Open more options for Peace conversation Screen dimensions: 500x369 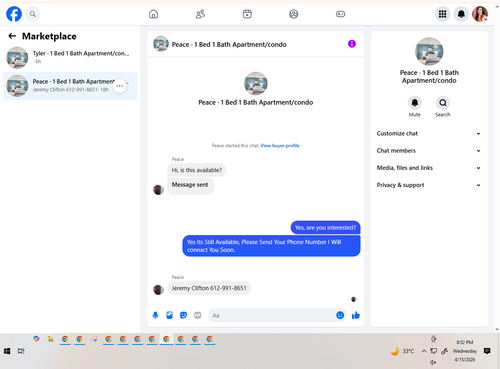tap(120, 86)
